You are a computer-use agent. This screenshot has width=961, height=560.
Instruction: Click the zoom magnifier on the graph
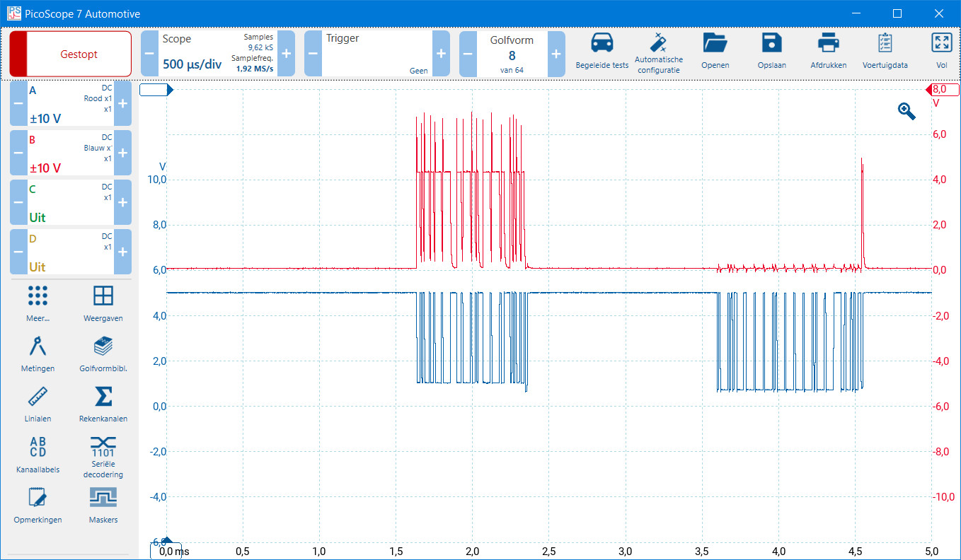click(x=907, y=111)
